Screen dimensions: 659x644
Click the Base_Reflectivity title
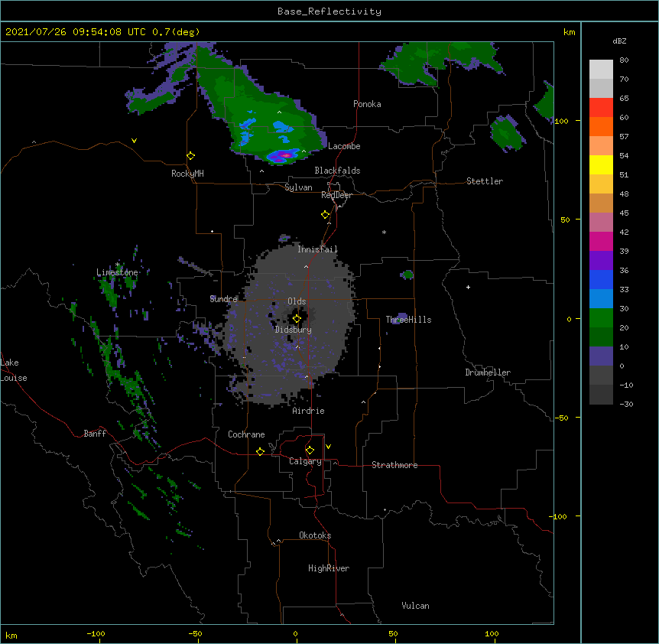(329, 11)
